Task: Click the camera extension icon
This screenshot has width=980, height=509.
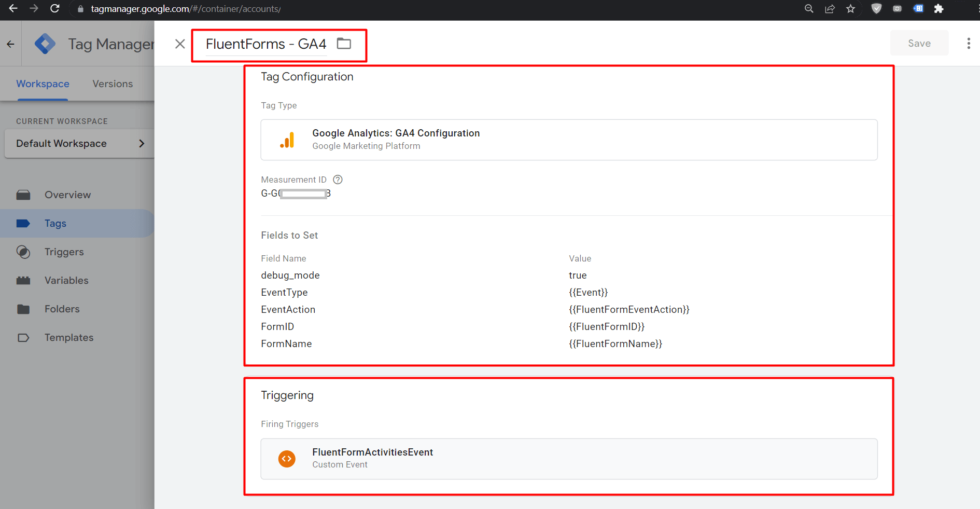Action: [897, 8]
